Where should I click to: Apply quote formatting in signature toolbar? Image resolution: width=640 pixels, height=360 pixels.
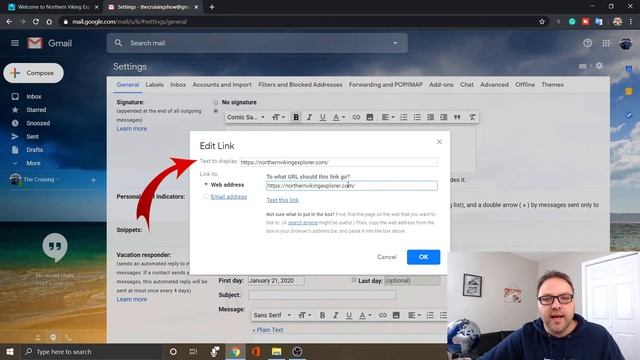pos(457,117)
